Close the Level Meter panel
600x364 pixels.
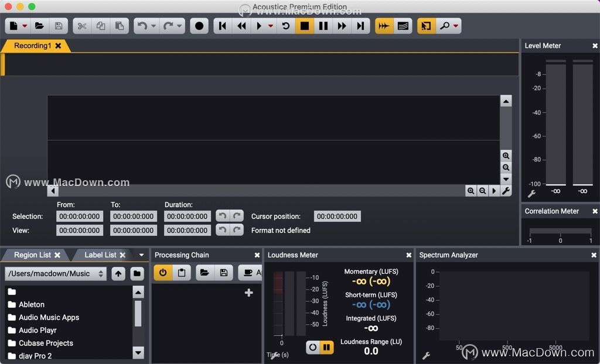[x=595, y=46]
